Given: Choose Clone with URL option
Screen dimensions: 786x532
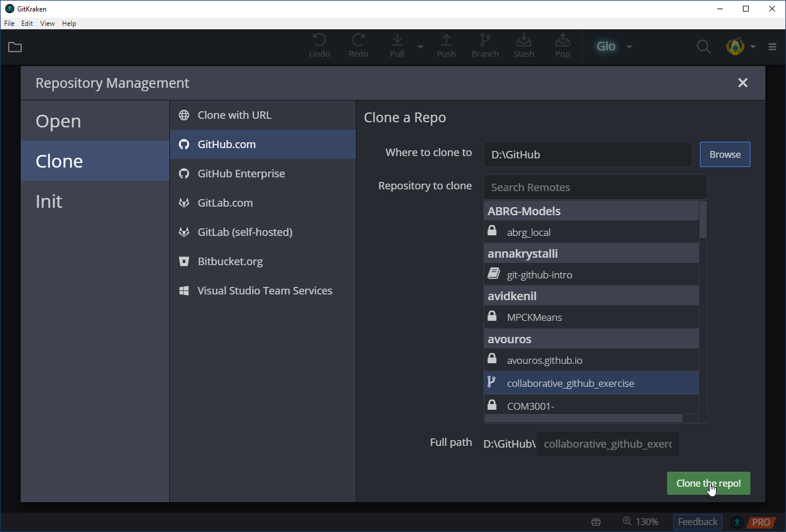Looking at the screenshot, I should pos(263,115).
